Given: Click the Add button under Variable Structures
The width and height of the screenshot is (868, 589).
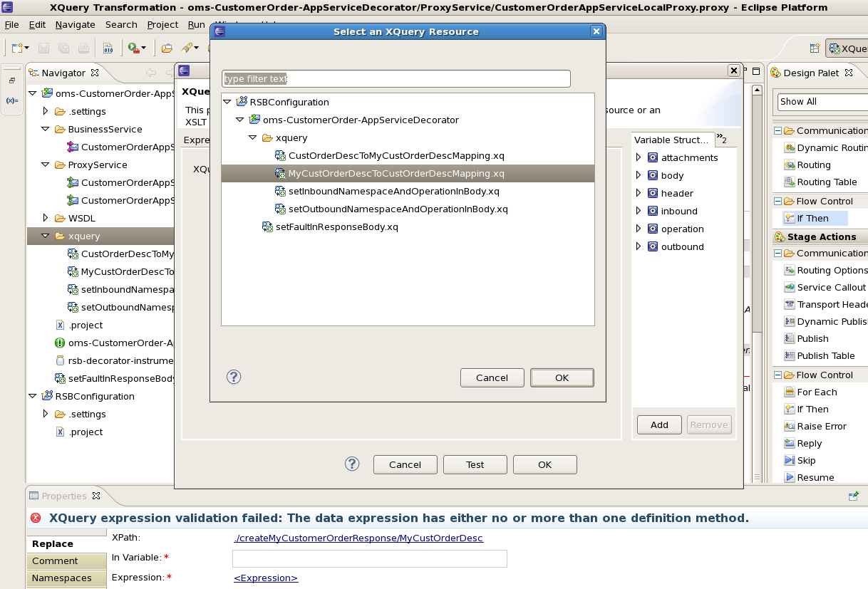Looking at the screenshot, I should pyautogui.click(x=659, y=424).
